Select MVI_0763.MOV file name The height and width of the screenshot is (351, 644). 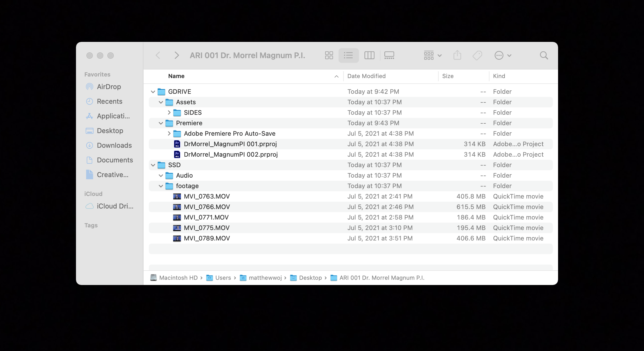(207, 196)
